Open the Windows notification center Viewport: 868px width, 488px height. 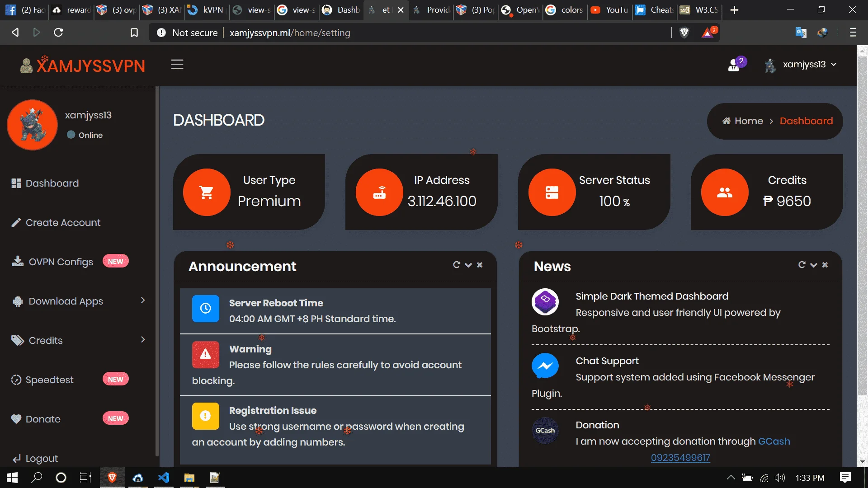point(845,478)
